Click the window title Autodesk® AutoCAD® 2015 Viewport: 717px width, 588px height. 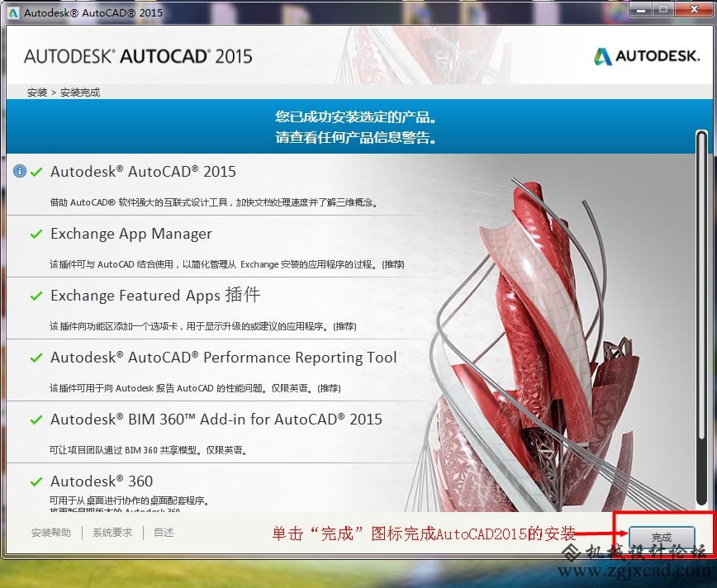pos(93,12)
